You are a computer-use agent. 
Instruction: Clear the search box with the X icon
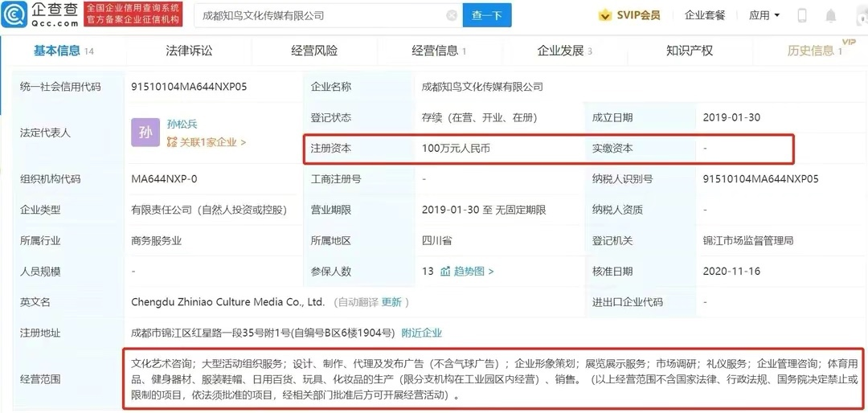pos(452,15)
